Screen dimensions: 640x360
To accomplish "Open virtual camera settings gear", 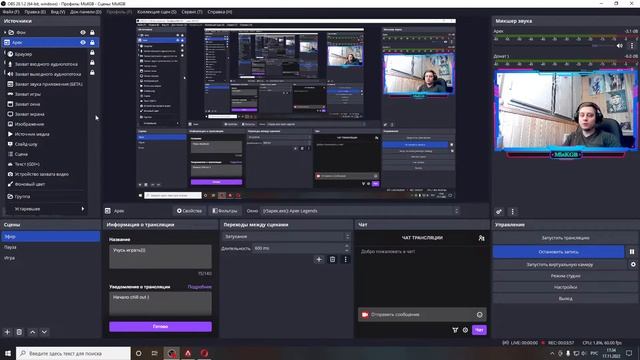I will click(633, 264).
